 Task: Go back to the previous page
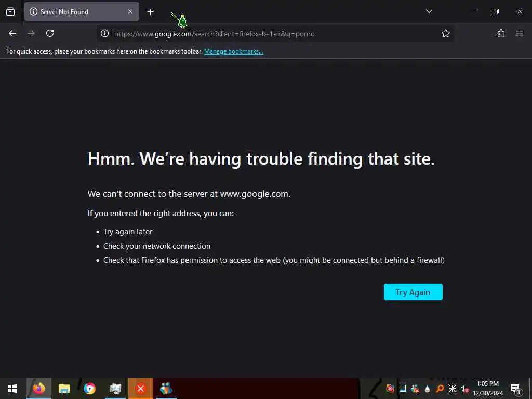click(12, 33)
